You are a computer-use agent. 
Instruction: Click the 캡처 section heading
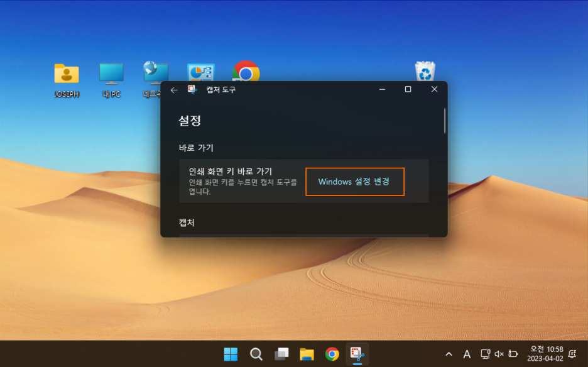(187, 222)
